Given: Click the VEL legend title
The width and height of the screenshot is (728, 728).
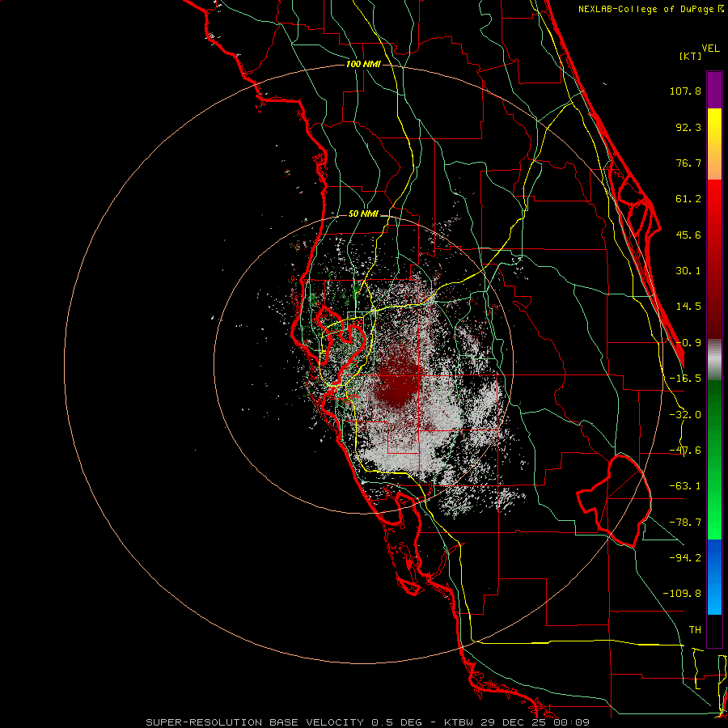Looking at the screenshot, I should (x=711, y=49).
